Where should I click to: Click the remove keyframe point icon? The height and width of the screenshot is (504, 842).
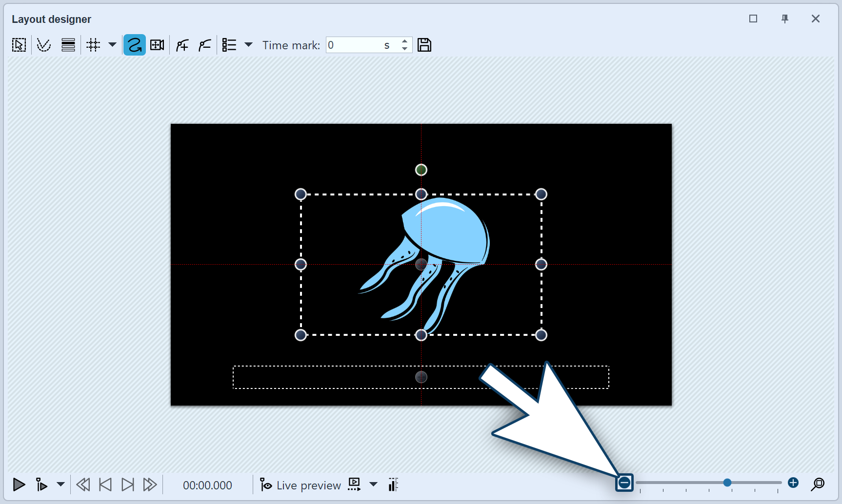(x=205, y=45)
